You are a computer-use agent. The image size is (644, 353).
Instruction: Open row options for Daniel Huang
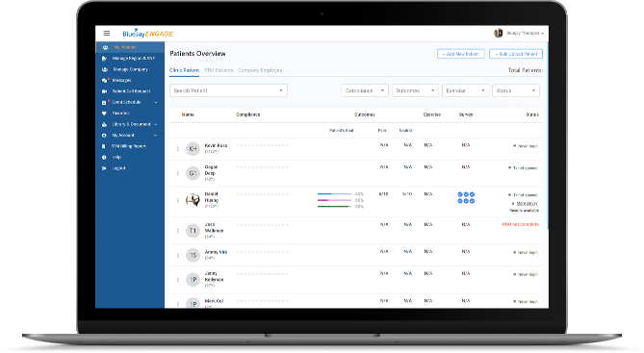(x=178, y=201)
